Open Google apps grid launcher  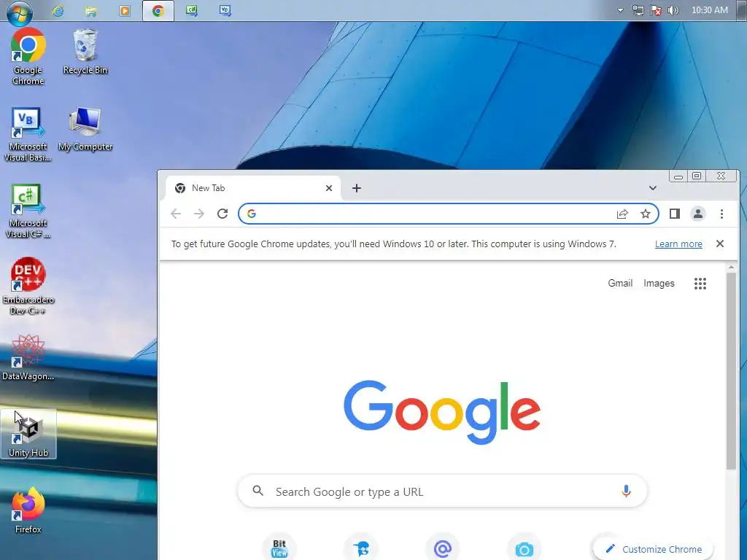pyautogui.click(x=700, y=284)
